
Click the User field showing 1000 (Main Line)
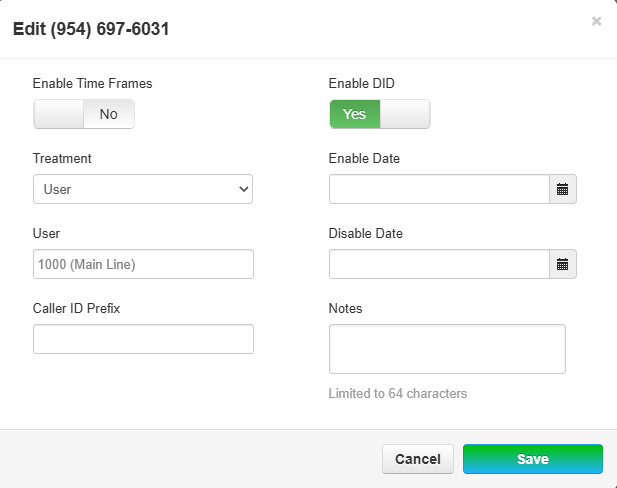pyautogui.click(x=143, y=264)
